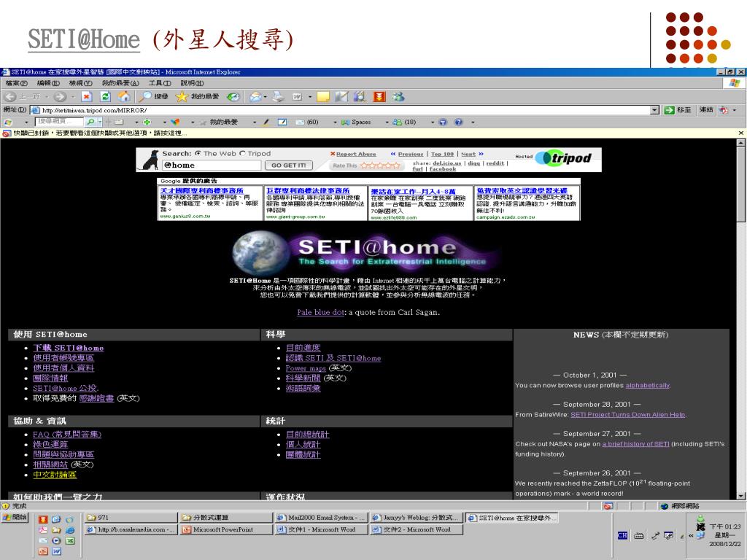Click the Tripod search input field
Screen dimensions: 747x560
212,166
